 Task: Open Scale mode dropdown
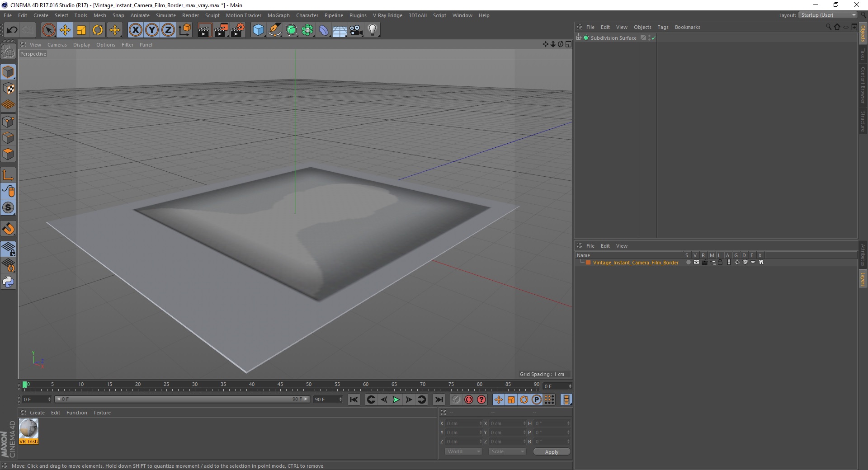click(507, 451)
